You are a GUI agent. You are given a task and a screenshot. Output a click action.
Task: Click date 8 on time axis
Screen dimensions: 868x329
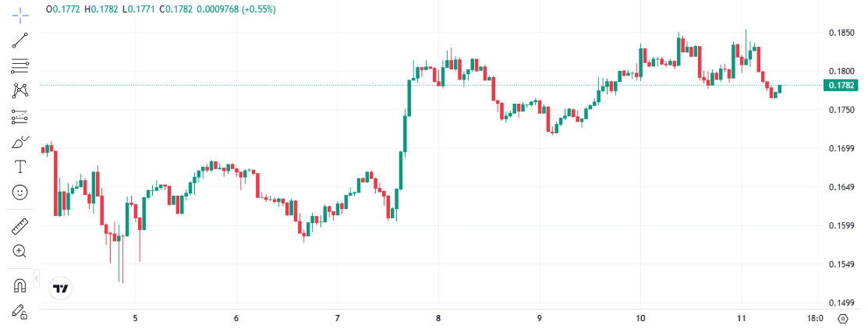tap(438, 318)
